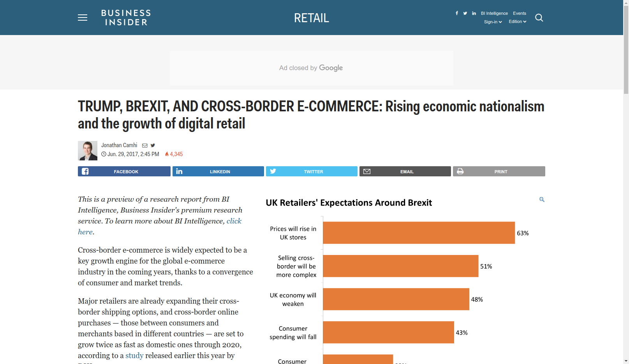Click the 48% bar label
This screenshot has width=629, height=364.
tap(477, 299)
